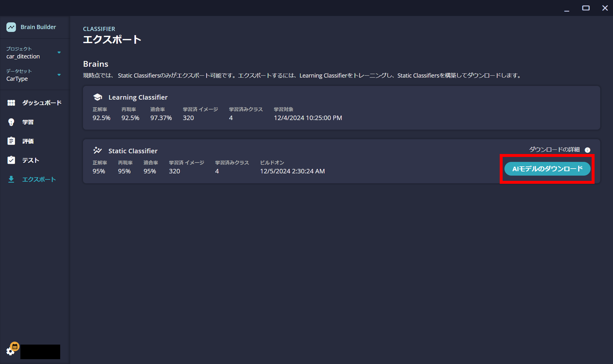Click the エクスポート page title
This screenshot has height=364, width=613.
(x=112, y=39)
